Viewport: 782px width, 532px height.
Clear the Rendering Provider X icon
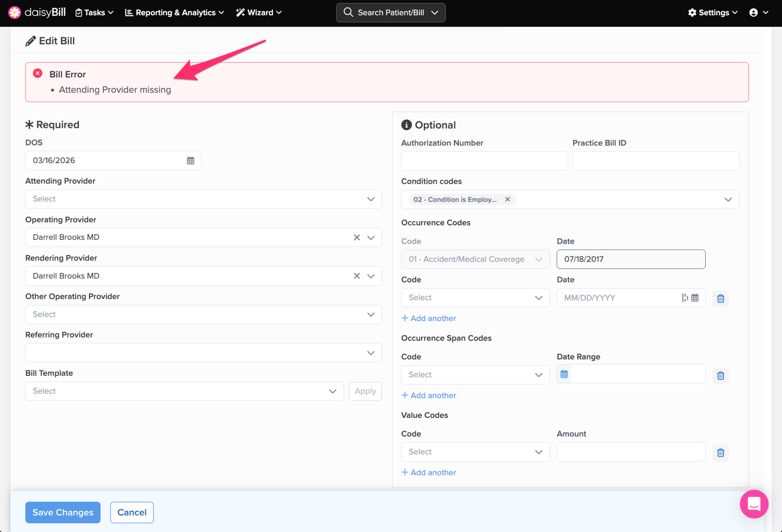[357, 276]
